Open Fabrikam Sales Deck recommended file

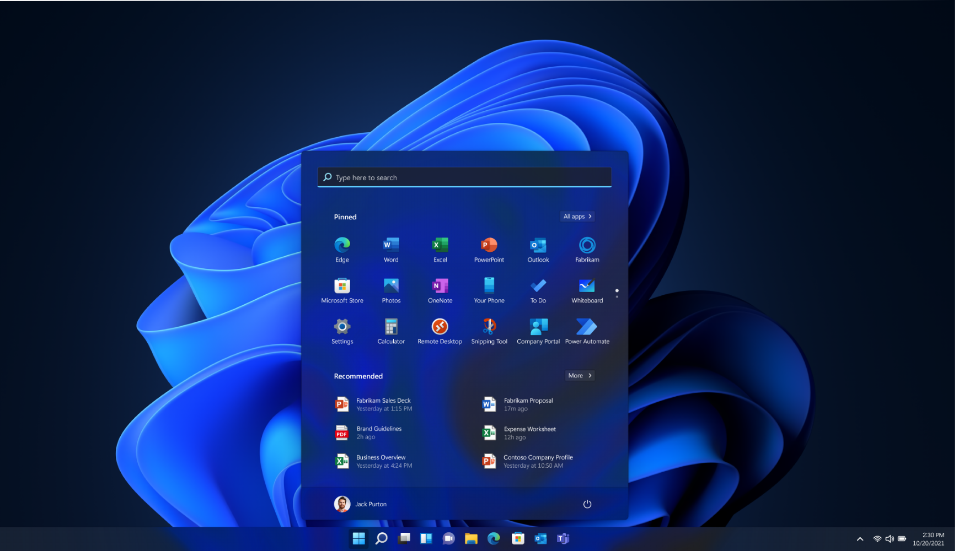click(374, 404)
